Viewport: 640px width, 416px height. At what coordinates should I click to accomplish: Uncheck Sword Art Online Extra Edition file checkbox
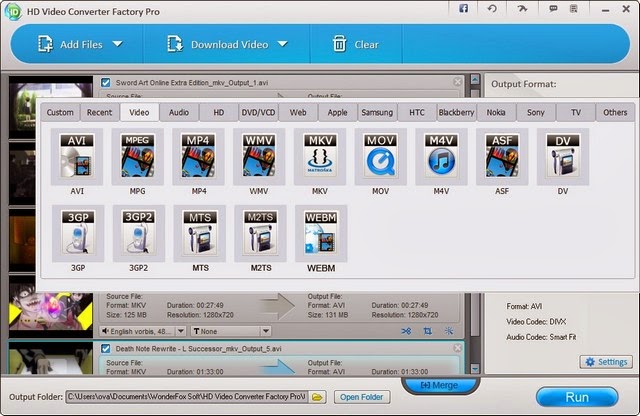106,83
